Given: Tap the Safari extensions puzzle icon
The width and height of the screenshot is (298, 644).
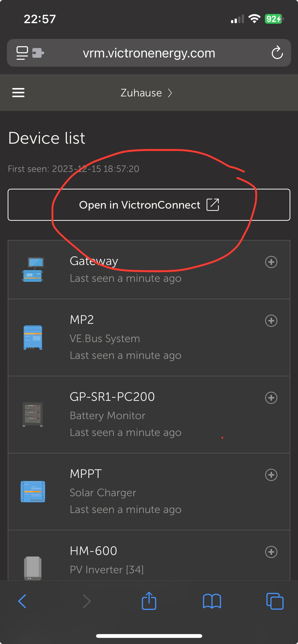Looking at the screenshot, I should pyautogui.click(x=38, y=53).
